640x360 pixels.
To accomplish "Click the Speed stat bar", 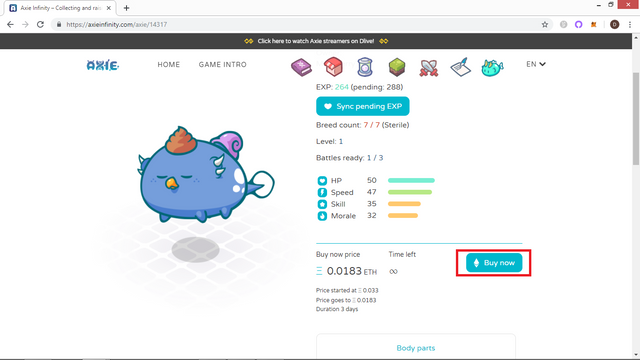I will click(x=409, y=192).
